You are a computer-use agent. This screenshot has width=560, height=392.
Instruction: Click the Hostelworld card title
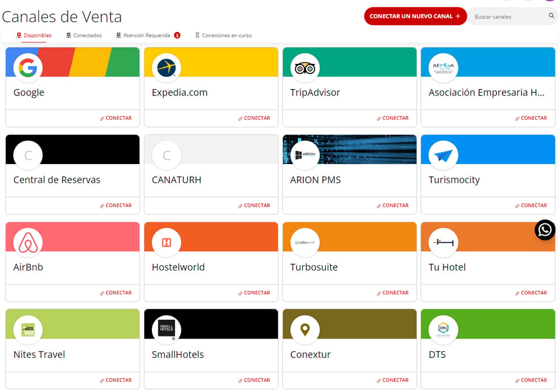click(178, 267)
